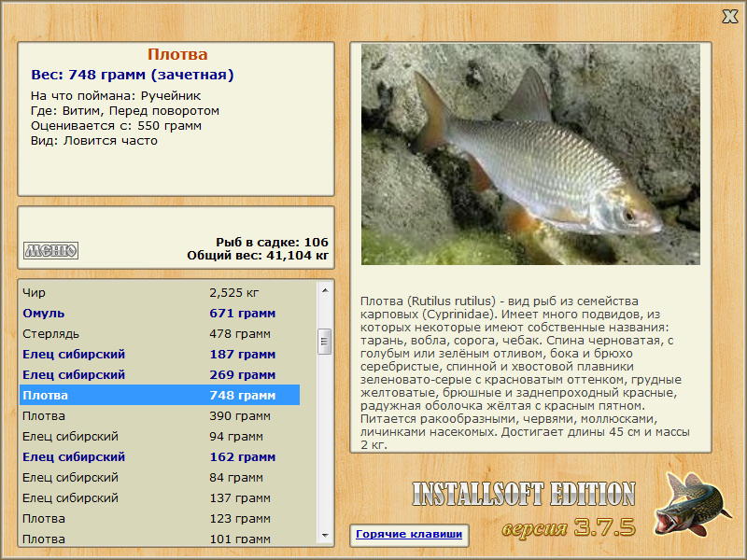Select the Чир 2,525 кг row
The width and height of the screenshot is (747, 560).
point(160,292)
